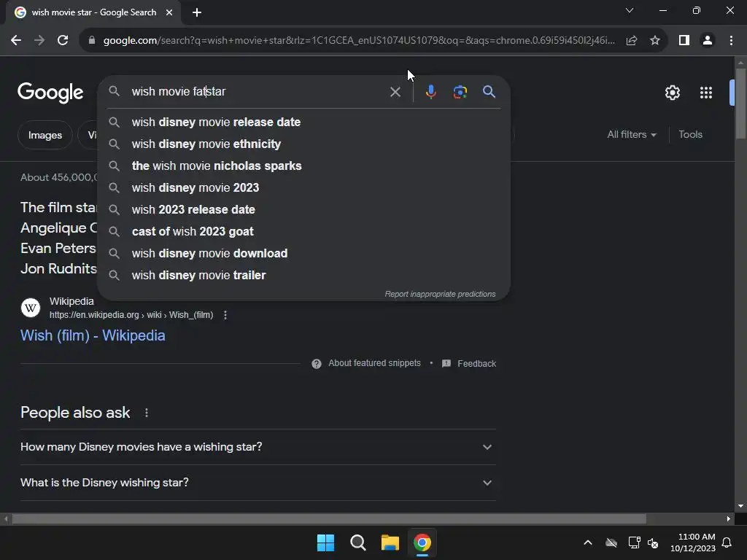Click the vertical scrollbar thumb
Screen dimensions: 747x560
[x=741, y=104]
